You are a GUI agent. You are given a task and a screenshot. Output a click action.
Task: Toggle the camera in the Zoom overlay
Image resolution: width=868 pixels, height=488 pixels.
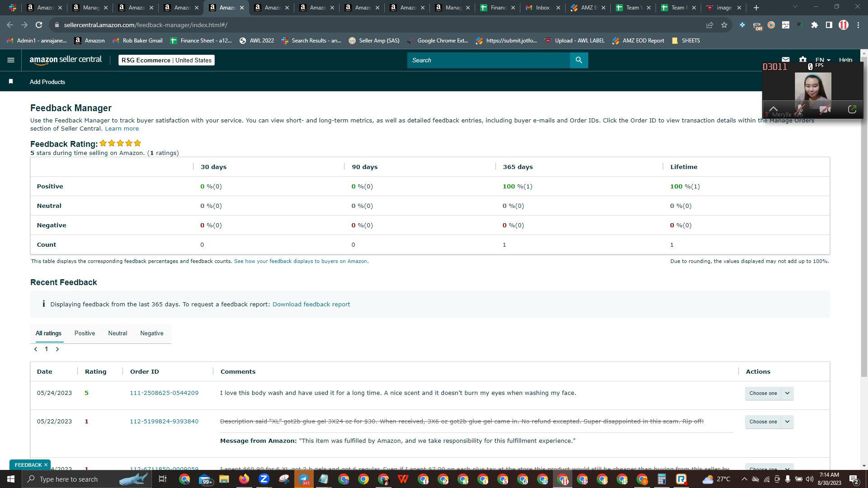825,109
